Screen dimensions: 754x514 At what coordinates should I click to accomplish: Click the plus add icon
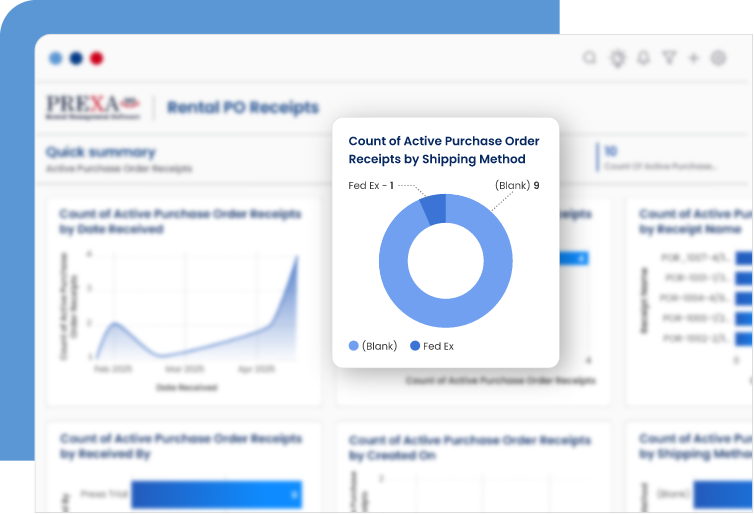pos(694,59)
